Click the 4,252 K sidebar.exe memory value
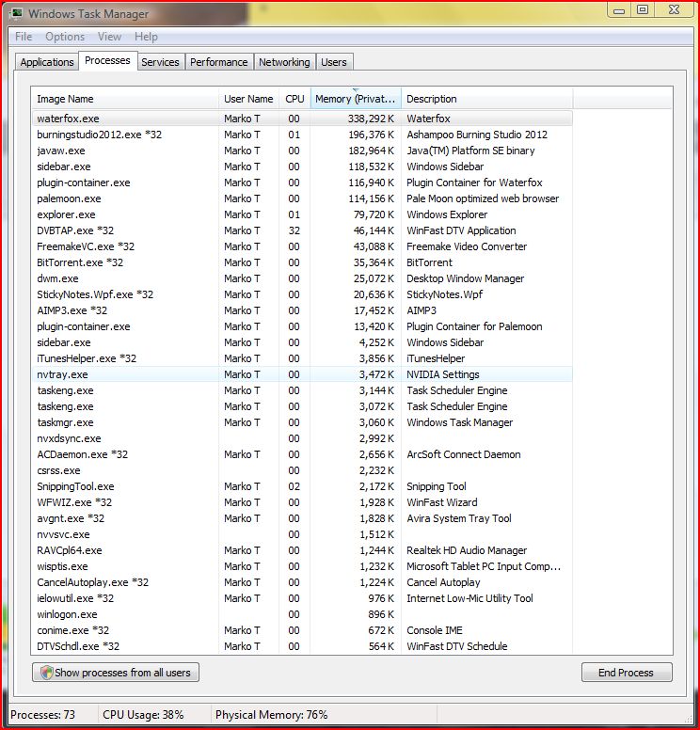700x730 pixels. tap(376, 342)
